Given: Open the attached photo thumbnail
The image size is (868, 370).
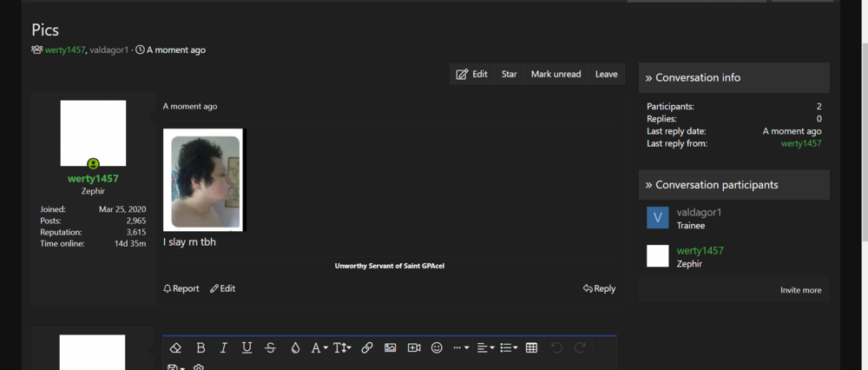Looking at the screenshot, I should click(x=206, y=180).
